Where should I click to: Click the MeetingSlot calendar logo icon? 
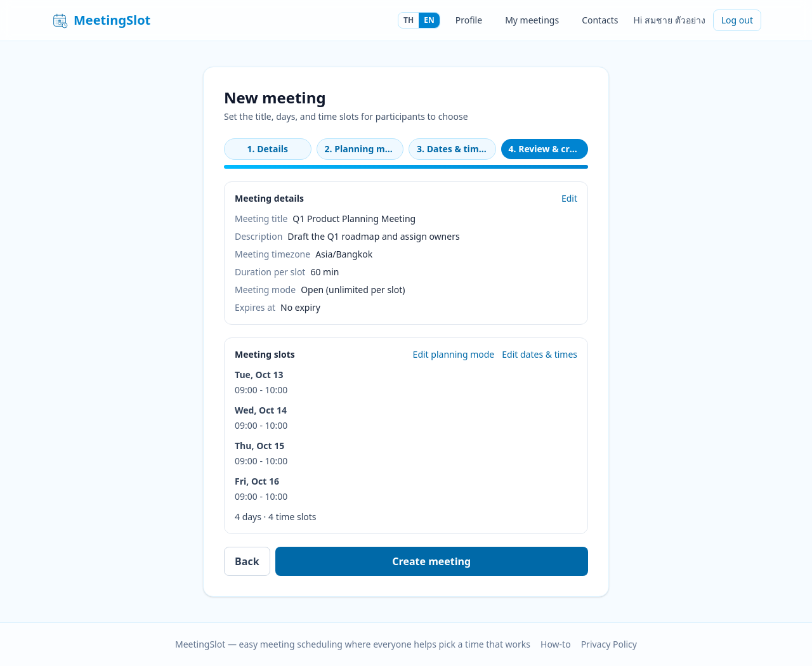click(x=60, y=20)
